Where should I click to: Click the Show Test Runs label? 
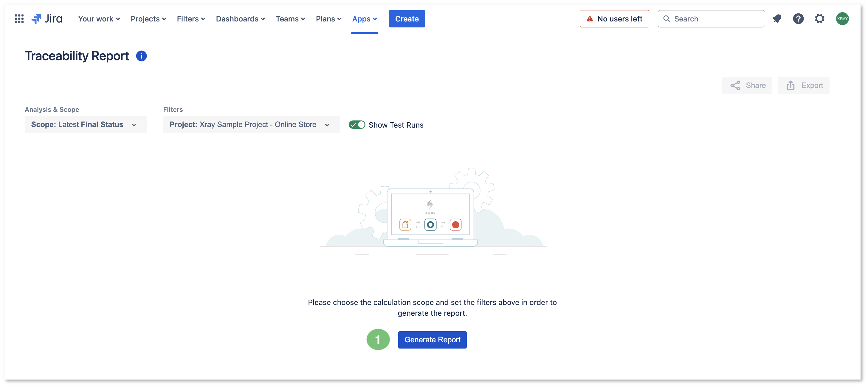point(396,125)
